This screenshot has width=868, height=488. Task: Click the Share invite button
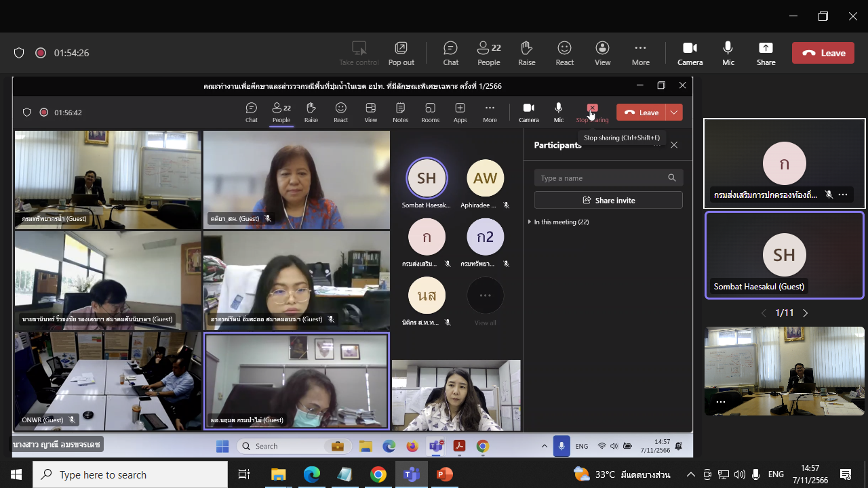608,200
